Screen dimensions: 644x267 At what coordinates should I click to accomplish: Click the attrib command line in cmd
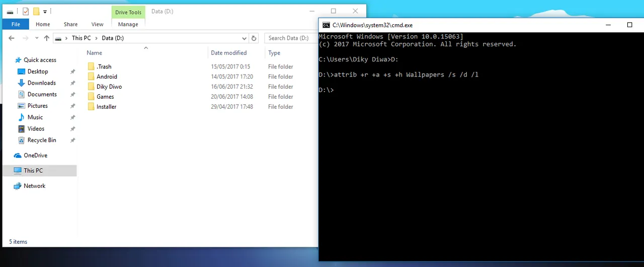398,75
